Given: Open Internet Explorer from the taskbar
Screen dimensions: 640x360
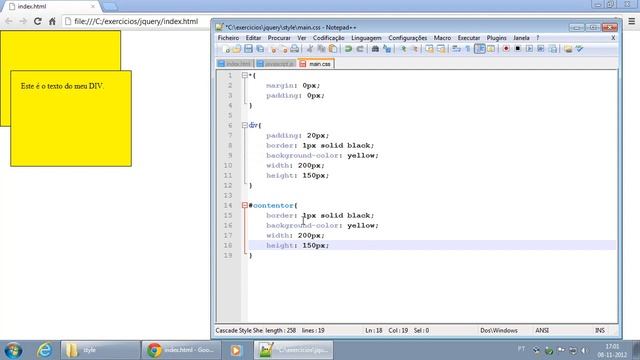Looking at the screenshot, I should pos(44,350).
